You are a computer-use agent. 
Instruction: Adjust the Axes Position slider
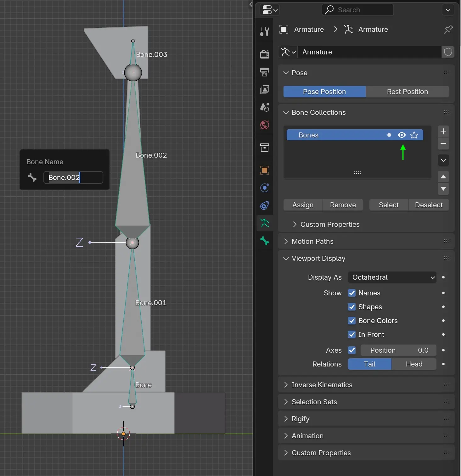coord(398,350)
